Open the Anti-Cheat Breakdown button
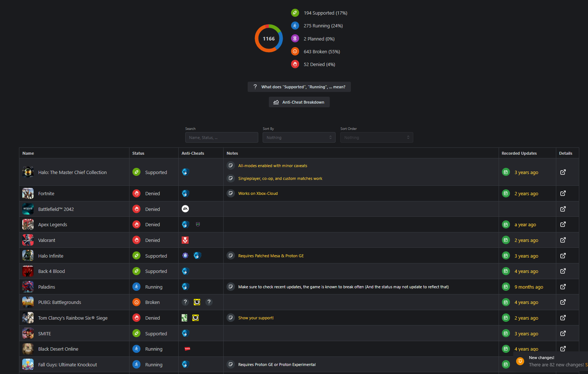Image resolution: width=588 pixels, height=374 pixels. click(299, 102)
